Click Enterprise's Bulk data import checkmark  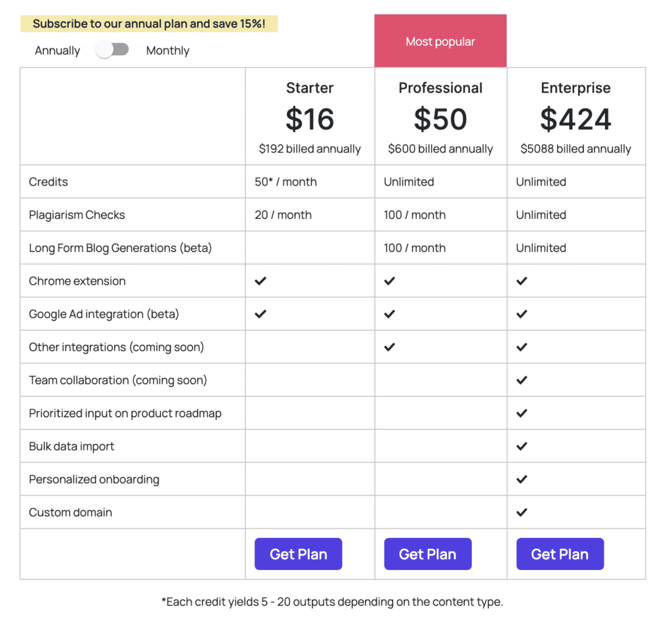coord(522,446)
